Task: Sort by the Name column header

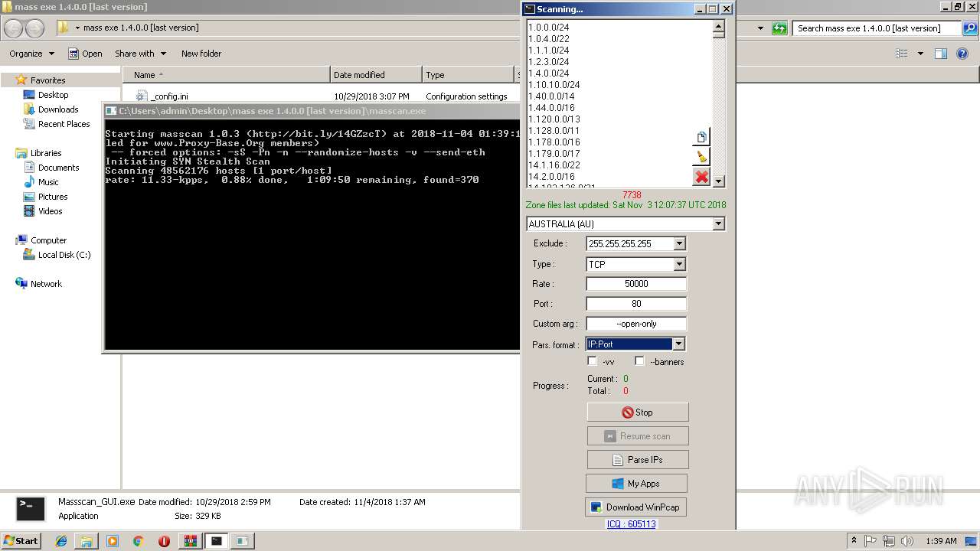Action: click(227, 75)
